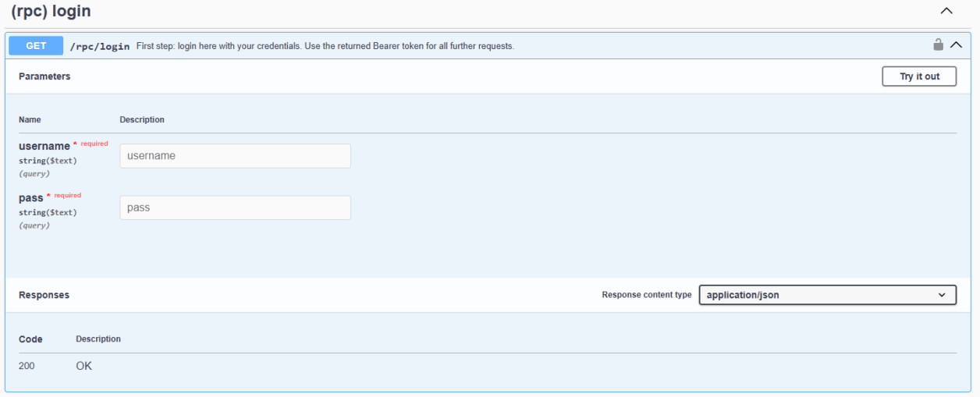The width and height of the screenshot is (980, 397).
Task: Click the blue GET method badge
Action: pyautogui.click(x=36, y=46)
